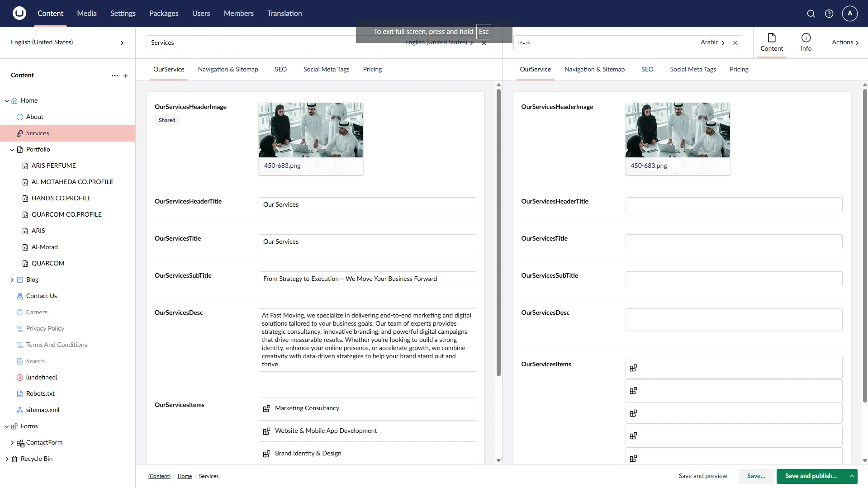This screenshot has height=488, width=868.
Task: Select Privacy Policy in the tree
Action: coord(45,329)
